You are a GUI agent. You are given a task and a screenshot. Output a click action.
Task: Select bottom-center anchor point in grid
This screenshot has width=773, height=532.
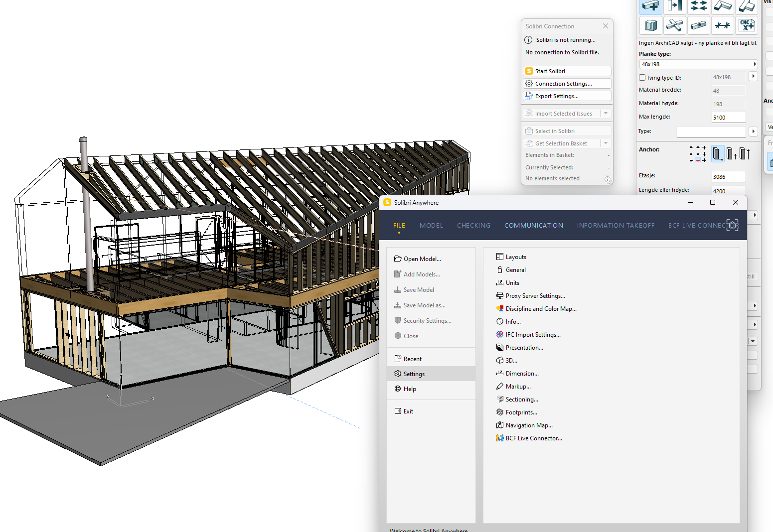tap(698, 160)
